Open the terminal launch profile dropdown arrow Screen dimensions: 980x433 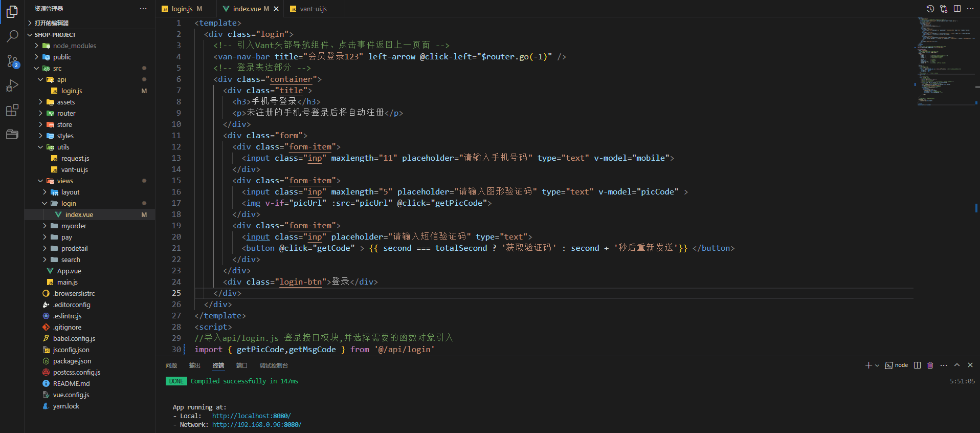coord(877,365)
